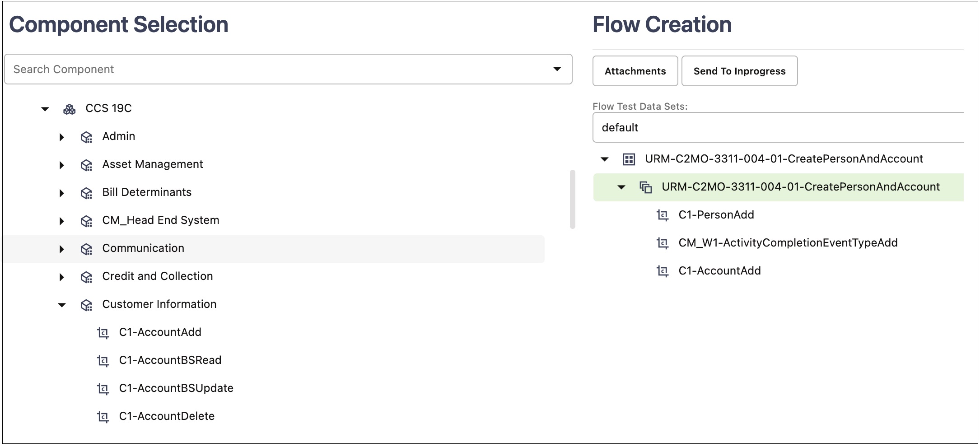Click the Bill Determinants module icon
Screen dimensions: 980x447
[86, 193]
